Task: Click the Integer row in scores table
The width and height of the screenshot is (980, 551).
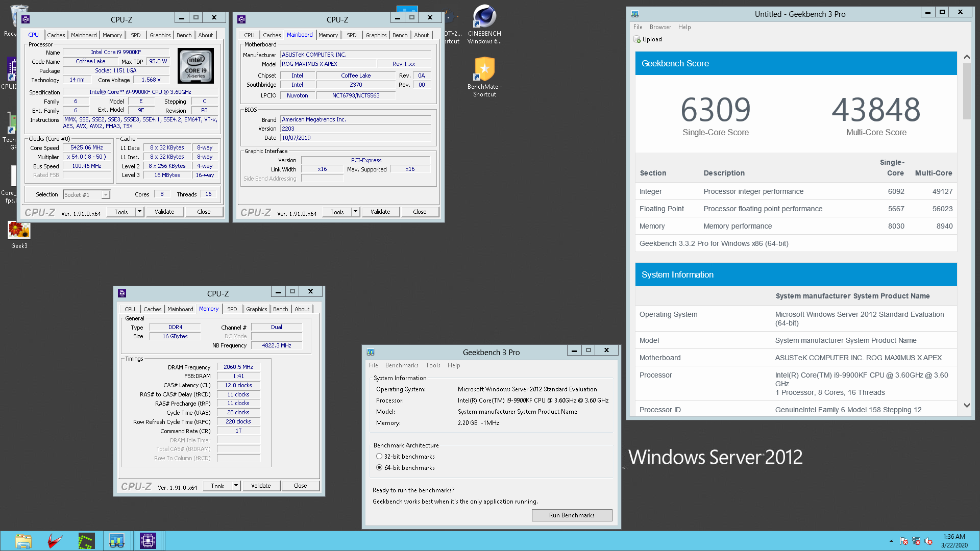Action: tap(796, 191)
